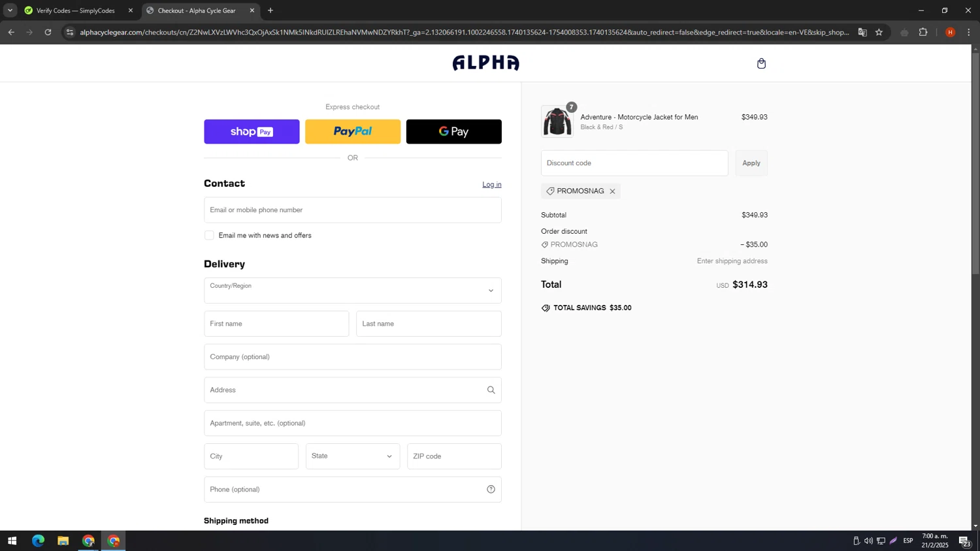This screenshot has height=551, width=980.
Task: View site information icon in address bar
Action: (70, 32)
